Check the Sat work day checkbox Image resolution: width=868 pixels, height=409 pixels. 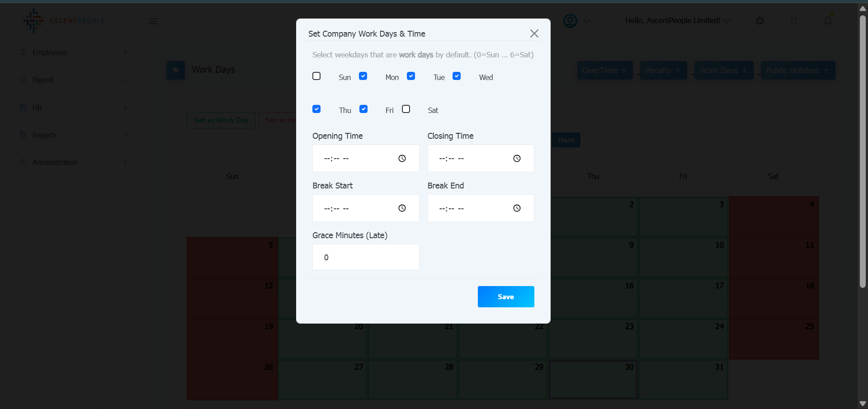point(406,109)
